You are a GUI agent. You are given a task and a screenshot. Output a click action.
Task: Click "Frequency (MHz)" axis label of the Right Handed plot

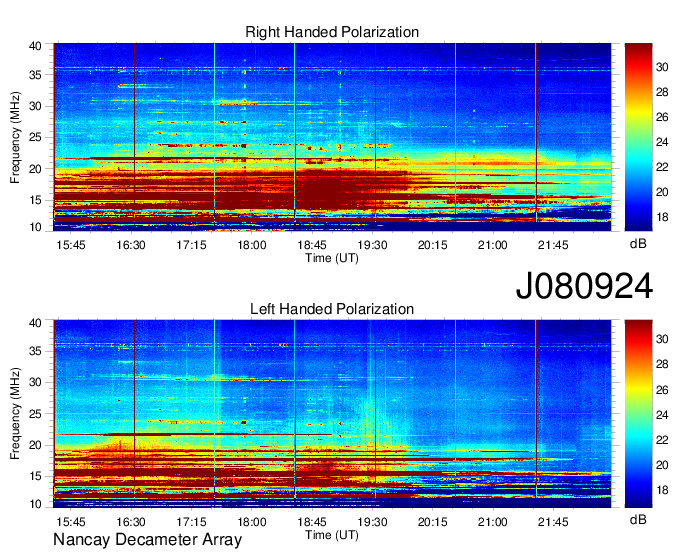15,137
